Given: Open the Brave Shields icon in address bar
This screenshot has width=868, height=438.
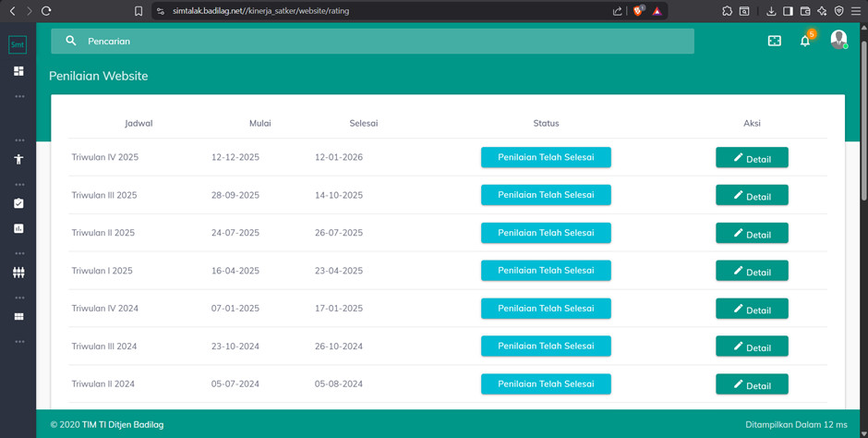Looking at the screenshot, I should 638,11.
